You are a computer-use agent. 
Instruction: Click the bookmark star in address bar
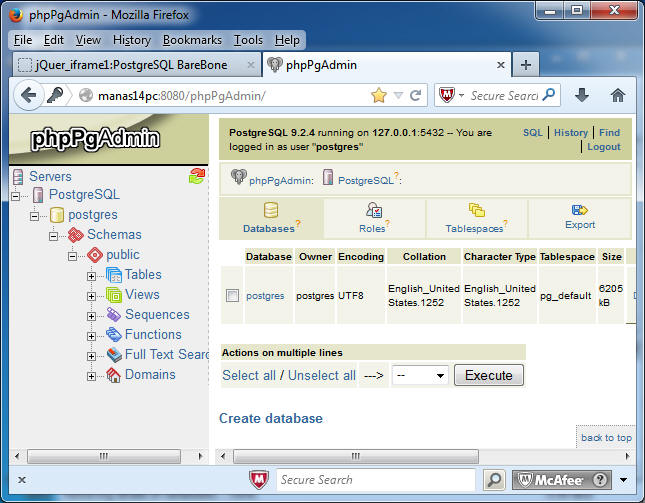click(378, 95)
